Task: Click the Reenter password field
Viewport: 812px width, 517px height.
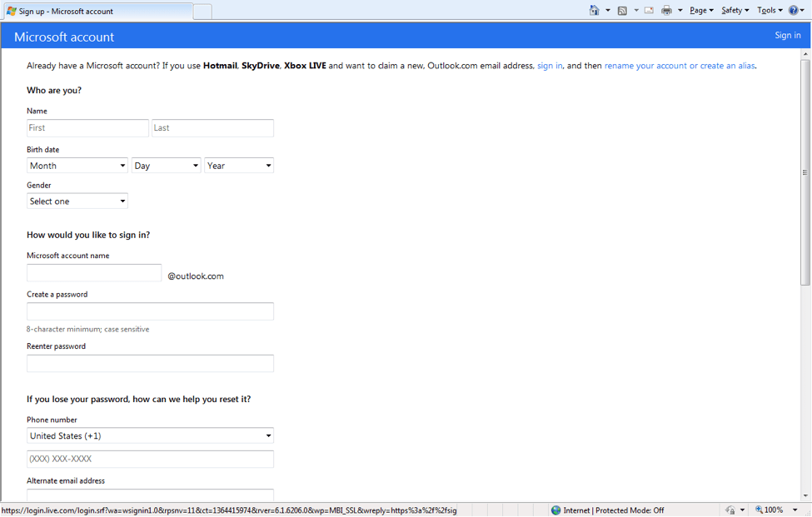Action: (x=150, y=363)
